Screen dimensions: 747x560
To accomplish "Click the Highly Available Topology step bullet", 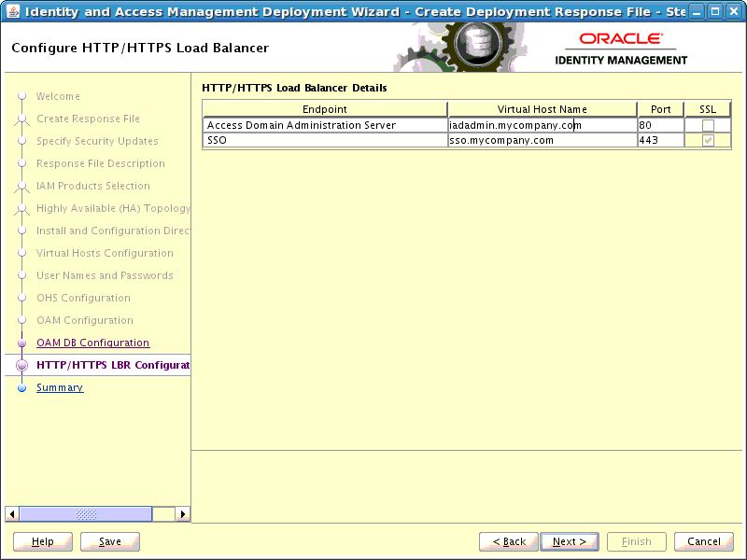I will coord(21,208).
